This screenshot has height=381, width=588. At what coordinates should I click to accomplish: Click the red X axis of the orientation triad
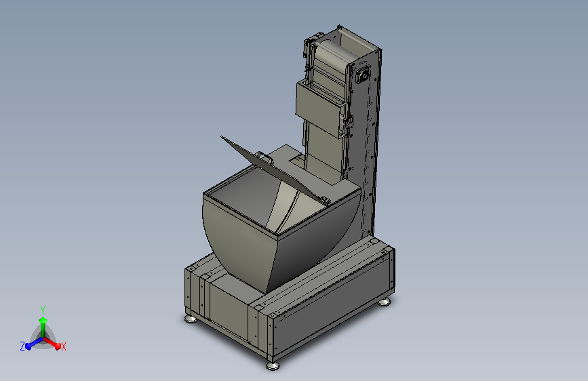coord(52,343)
